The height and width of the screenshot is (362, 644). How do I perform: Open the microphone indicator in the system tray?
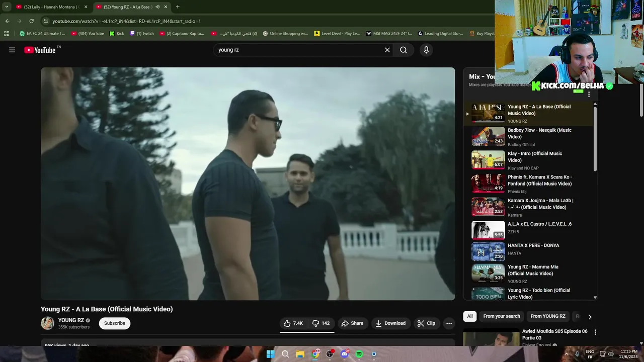[x=577, y=354]
